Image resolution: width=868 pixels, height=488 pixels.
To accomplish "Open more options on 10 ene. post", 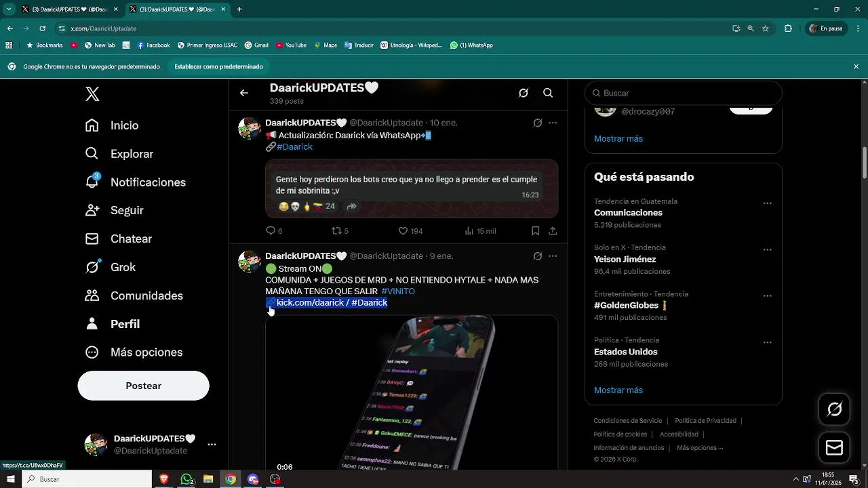I will pyautogui.click(x=553, y=123).
